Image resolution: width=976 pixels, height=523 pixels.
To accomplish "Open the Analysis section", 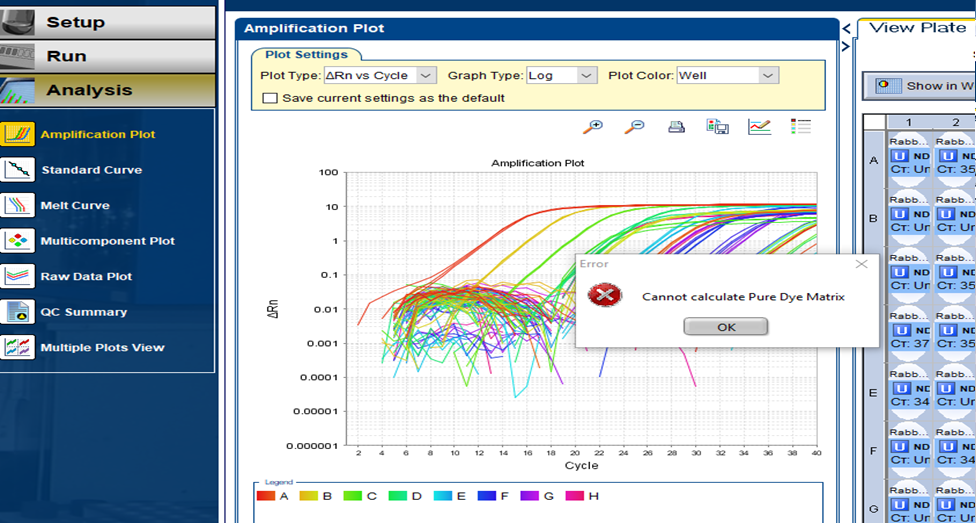I will 108,90.
